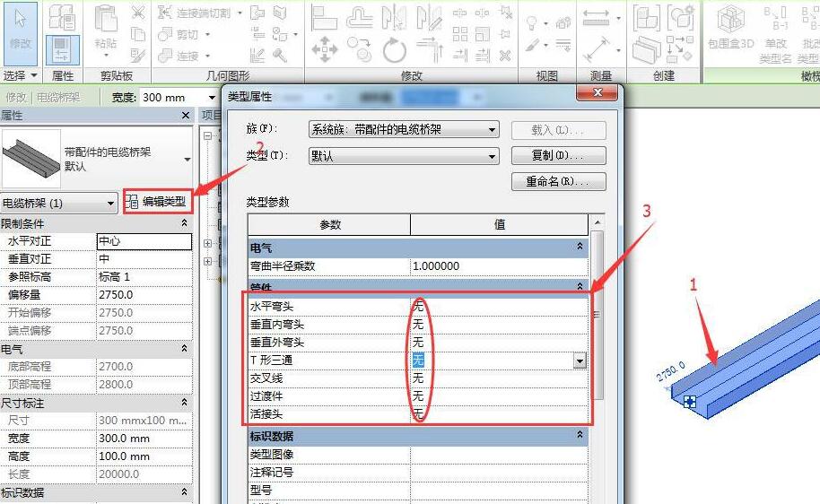
Task: Click the Paste clipboard icon
Action: pos(106,20)
